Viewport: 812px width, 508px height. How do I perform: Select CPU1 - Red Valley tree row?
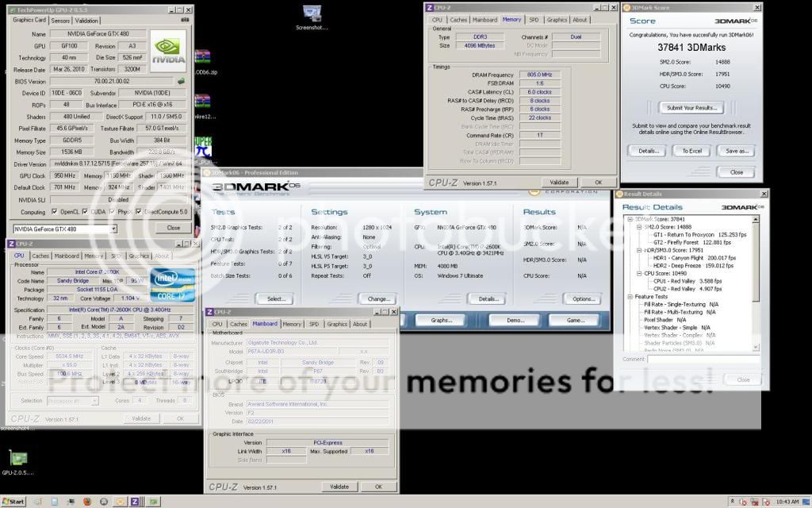688,281
